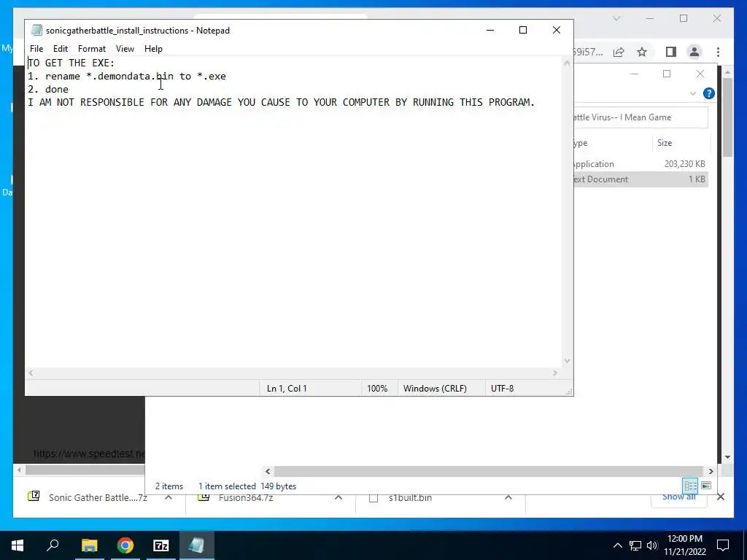Open Chrome side panel icon

click(x=671, y=52)
